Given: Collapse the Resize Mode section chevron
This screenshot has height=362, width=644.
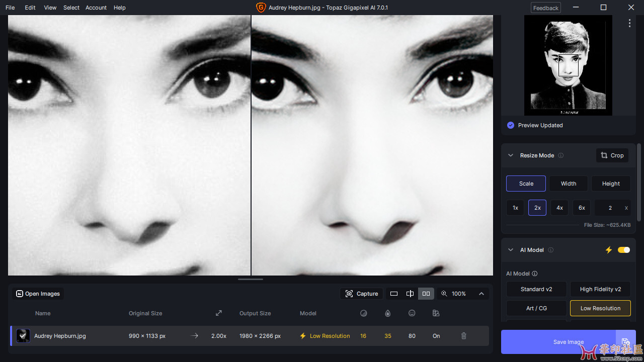Looking at the screenshot, I should tap(511, 155).
